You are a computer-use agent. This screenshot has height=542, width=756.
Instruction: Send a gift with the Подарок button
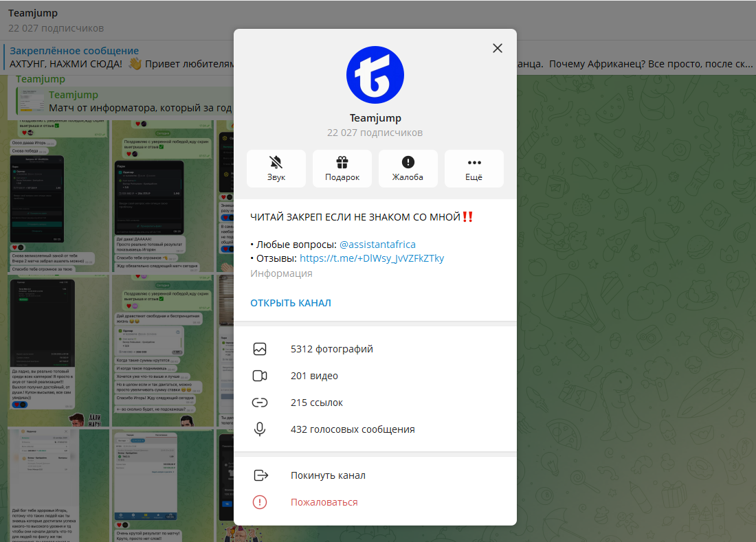(342, 168)
